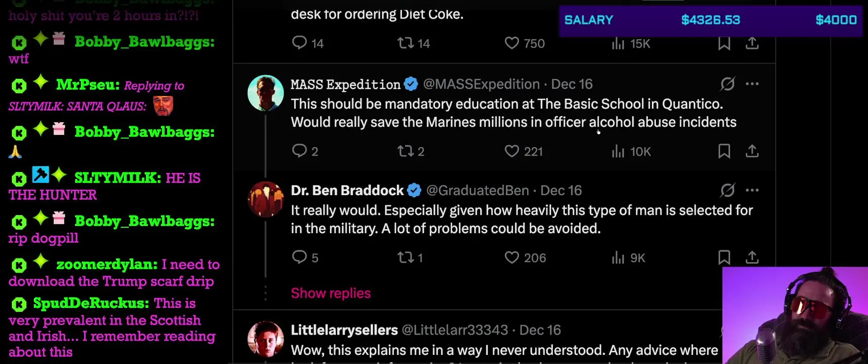
Task: Repost Dr. Ben Braddock's tweet
Action: point(405,257)
